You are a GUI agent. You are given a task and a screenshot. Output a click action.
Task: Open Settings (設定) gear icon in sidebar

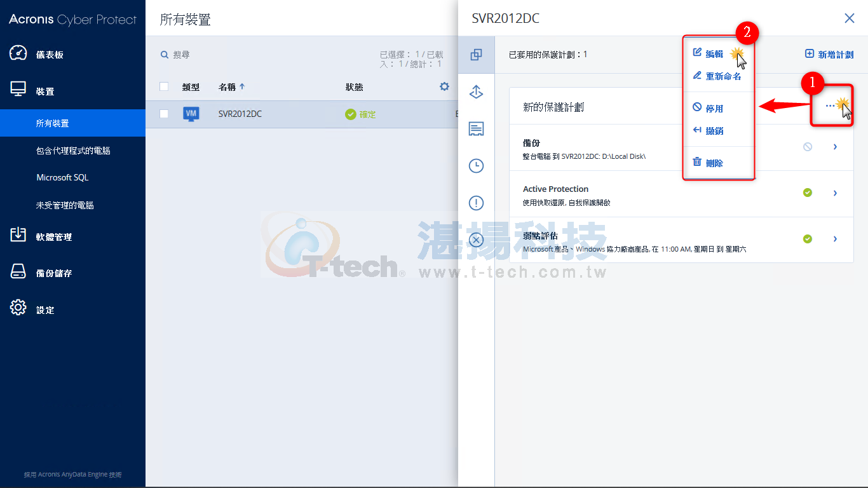pyautogui.click(x=18, y=308)
